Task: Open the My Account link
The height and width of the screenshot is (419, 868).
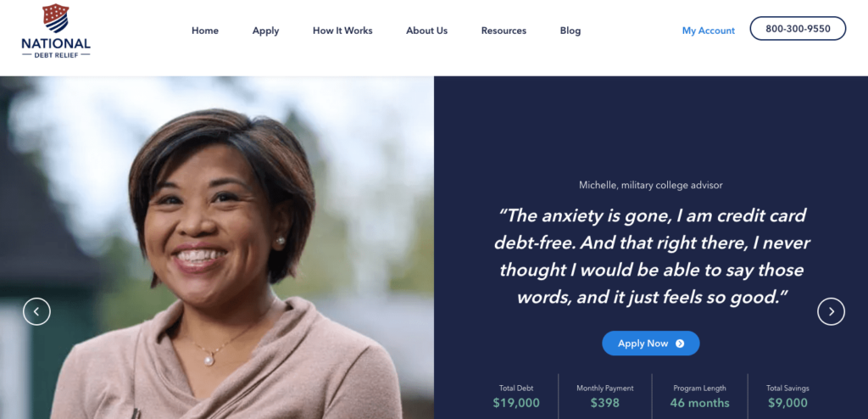Action: [709, 31]
